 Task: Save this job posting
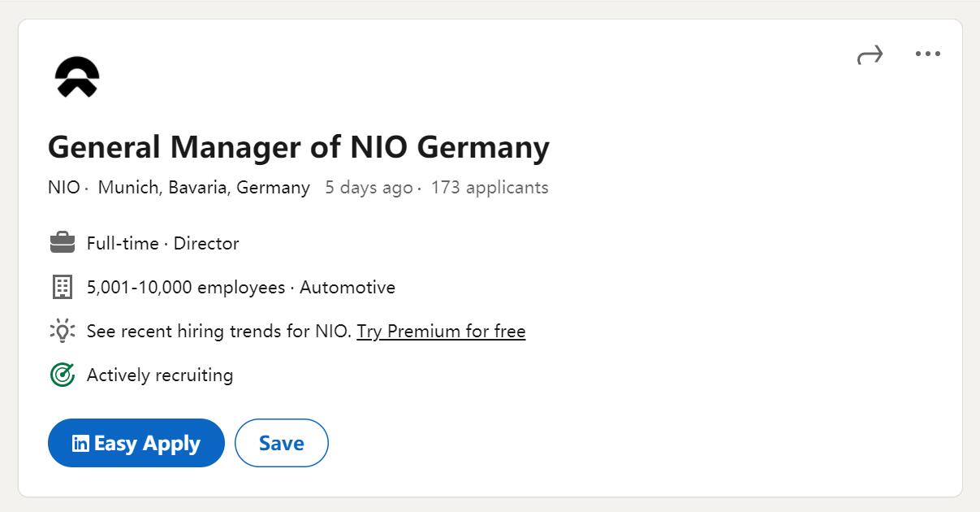point(281,443)
